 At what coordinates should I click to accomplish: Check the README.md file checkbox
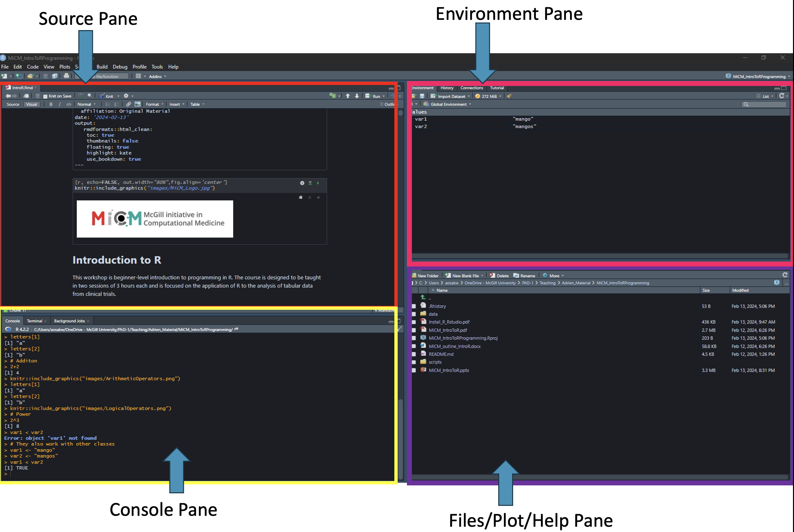[x=414, y=354]
